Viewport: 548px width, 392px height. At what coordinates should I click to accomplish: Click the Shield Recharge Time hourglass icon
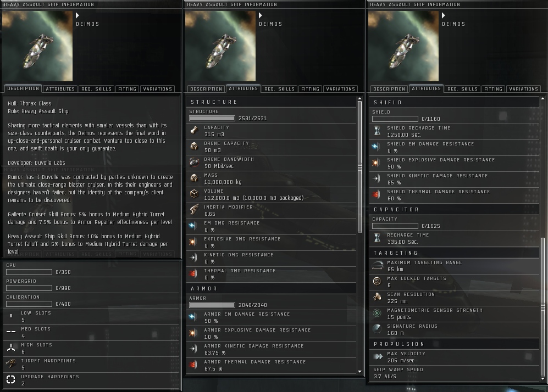coord(377,131)
